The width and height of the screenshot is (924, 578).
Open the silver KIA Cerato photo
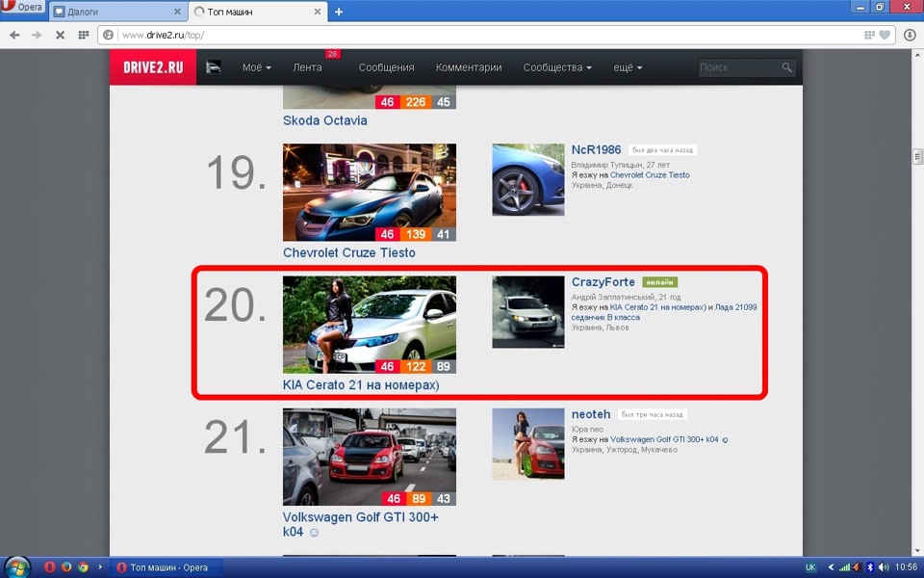coord(370,325)
